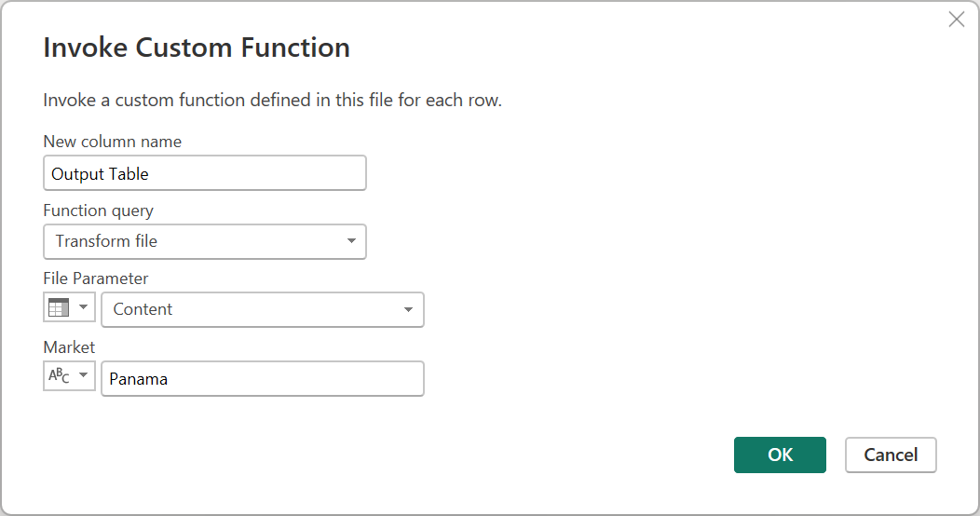
Task: Click the table-type icon beside File Parameter
Action: (x=59, y=309)
